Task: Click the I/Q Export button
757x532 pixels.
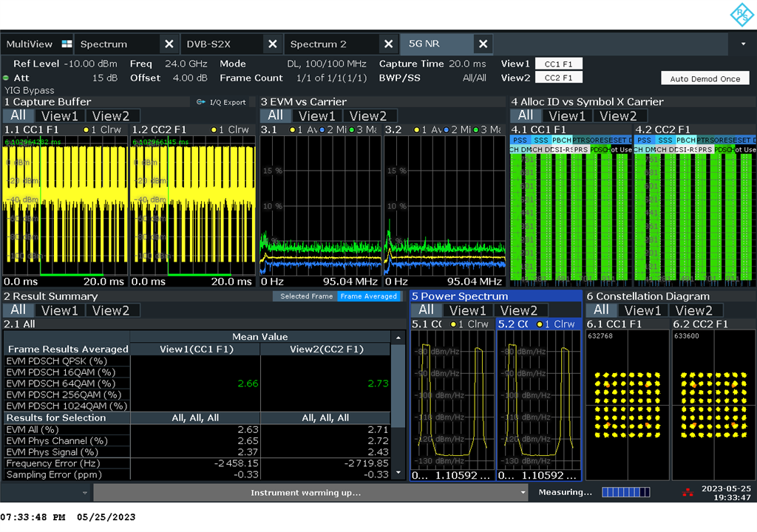Action: 221,103
